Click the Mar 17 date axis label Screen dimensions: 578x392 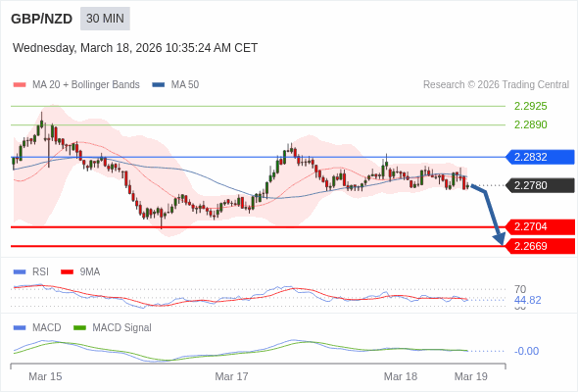click(231, 376)
